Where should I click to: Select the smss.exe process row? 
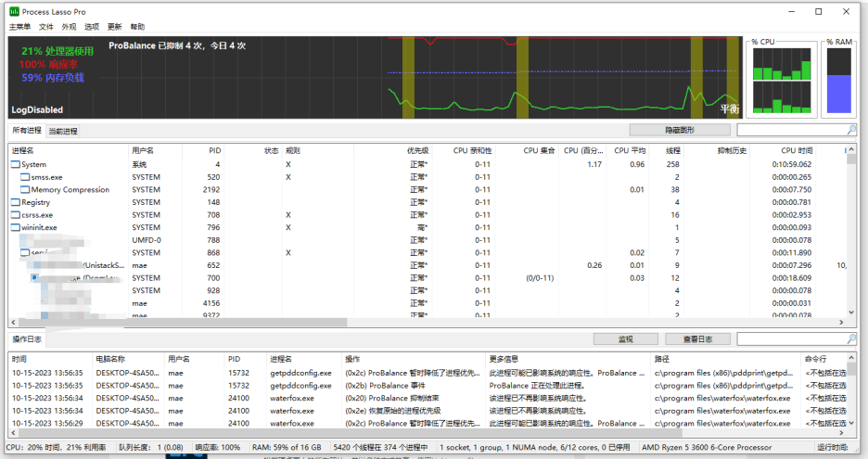click(x=428, y=177)
